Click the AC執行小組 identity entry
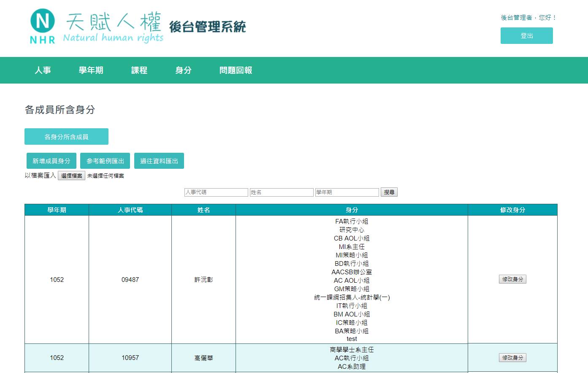 coord(352,358)
